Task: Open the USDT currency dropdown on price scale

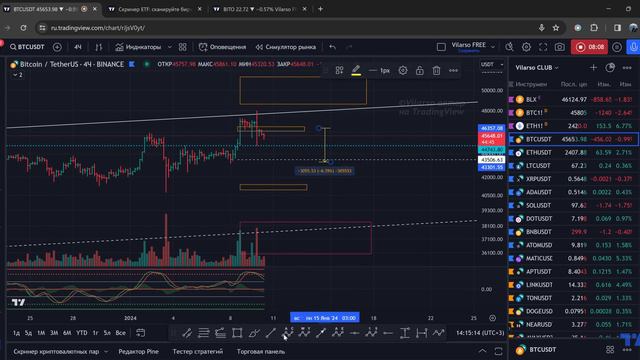Action: pyautogui.click(x=492, y=64)
